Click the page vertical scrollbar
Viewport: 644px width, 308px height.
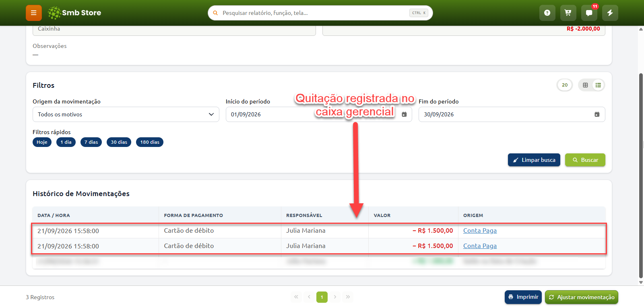pos(641,176)
